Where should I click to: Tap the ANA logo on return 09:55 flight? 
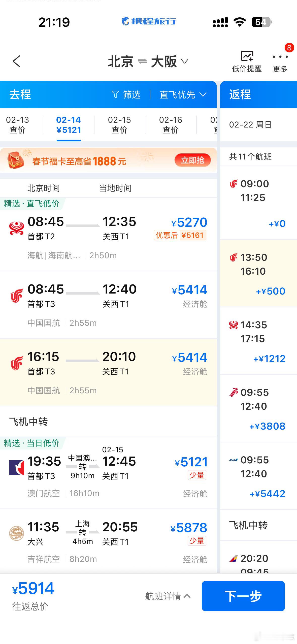tap(233, 460)
